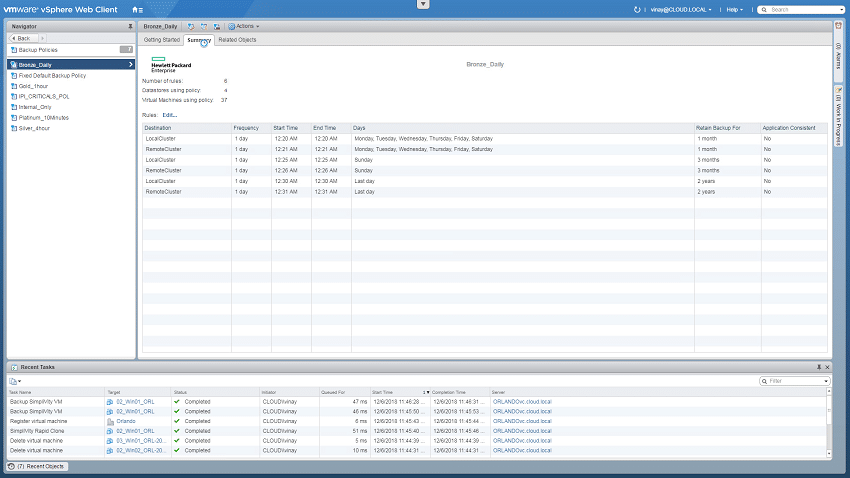Click the Retain Backup For column header

pyautogui.click(x=727, y=128)
